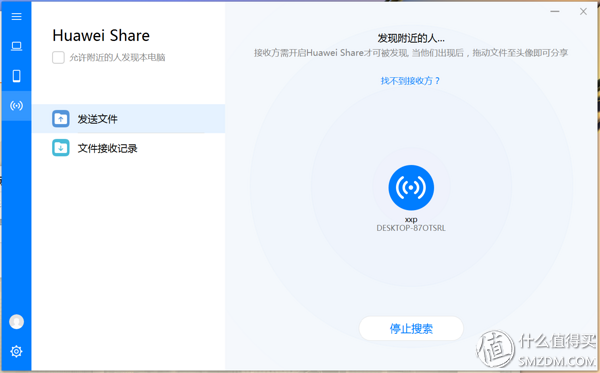Click the Huawei Share title text

point(101,36)
